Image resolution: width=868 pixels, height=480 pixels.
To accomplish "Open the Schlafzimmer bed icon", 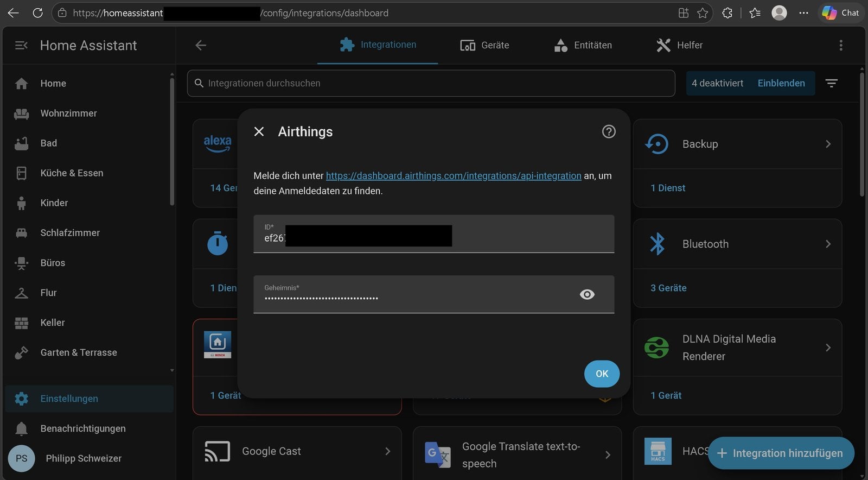I will point(21,233).
